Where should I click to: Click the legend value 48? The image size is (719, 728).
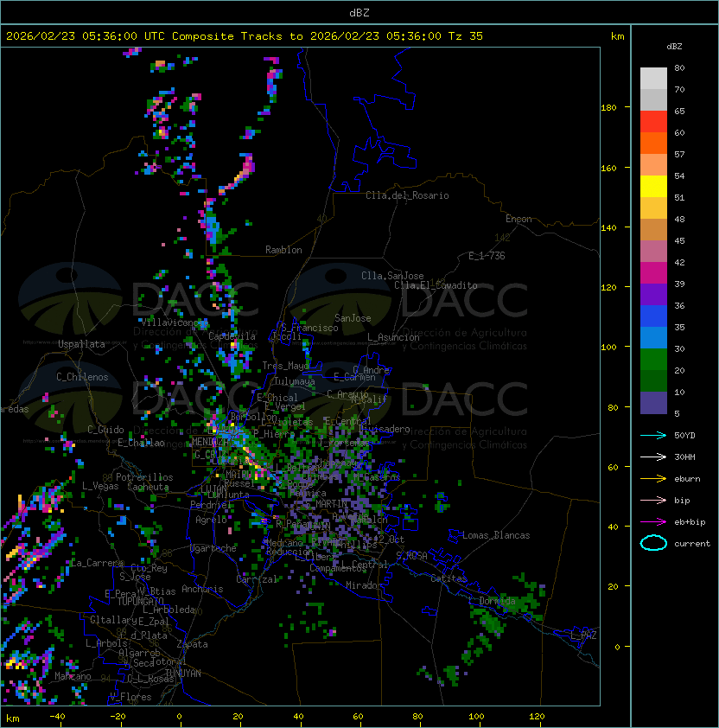tap(679, 219)
